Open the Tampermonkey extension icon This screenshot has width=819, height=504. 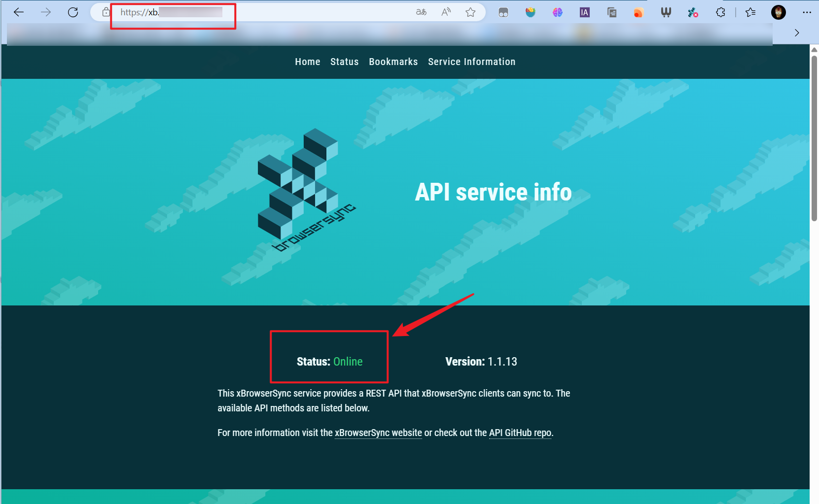503,13
